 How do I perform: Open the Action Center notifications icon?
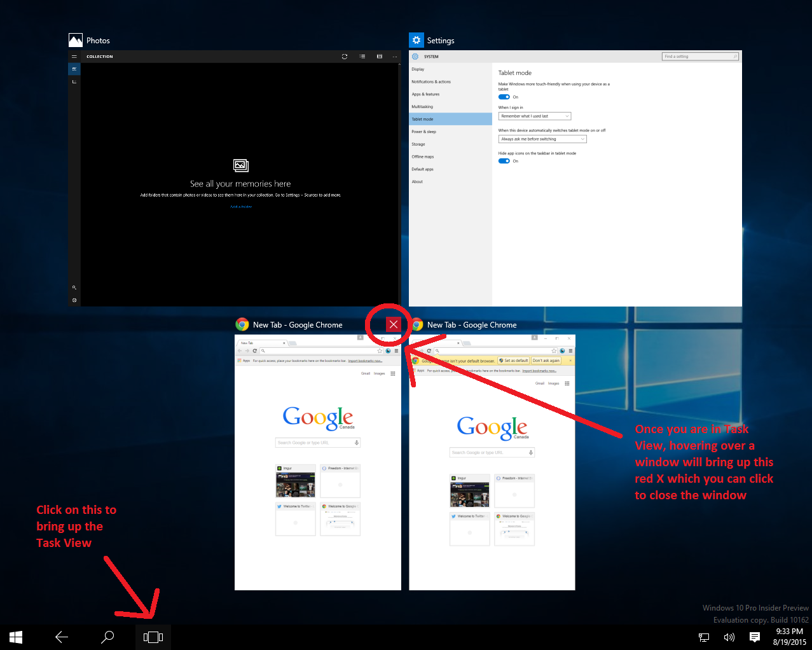(x=755, y=637)
